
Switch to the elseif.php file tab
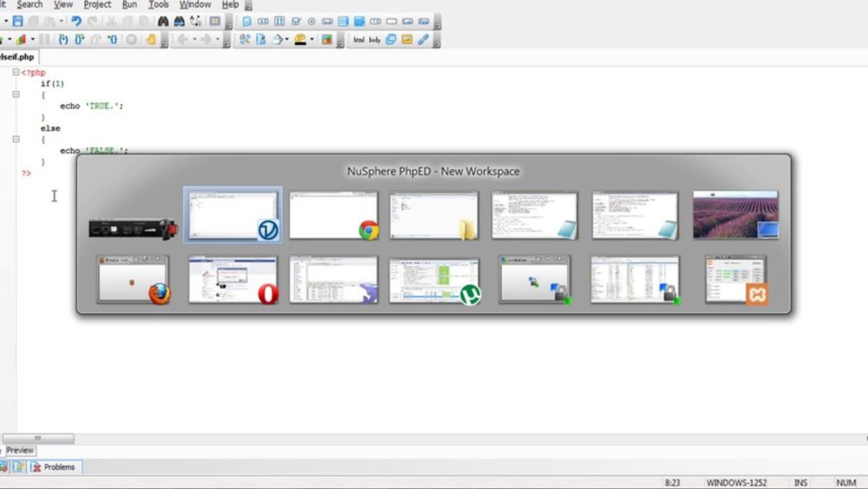[x=16, y=57]
